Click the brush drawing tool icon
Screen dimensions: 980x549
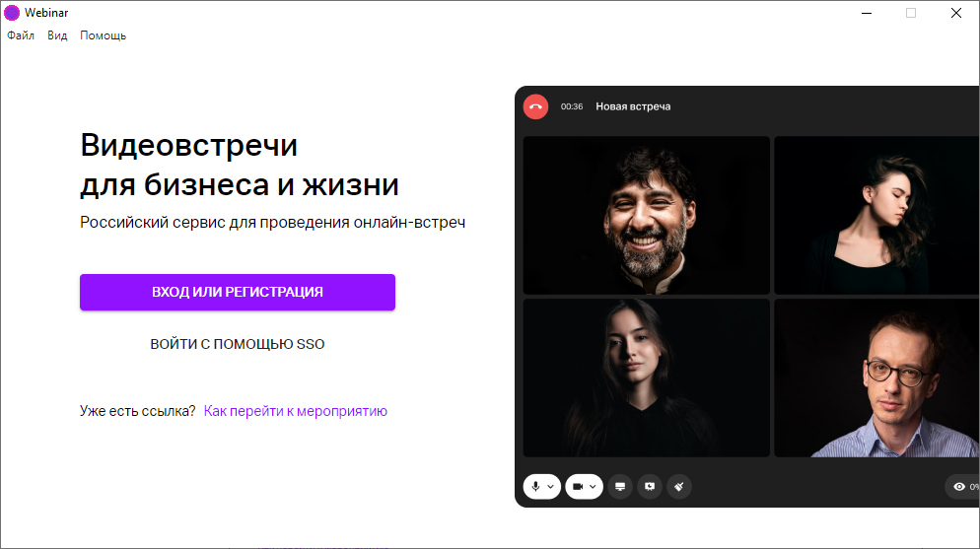pos(679,487)
